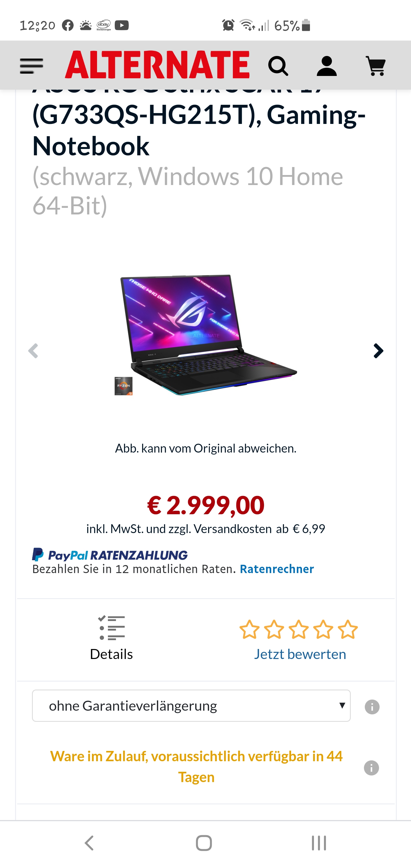Select the fifth rating star
The width and height of the screenshot is (411, 868).
tap(348, 629)
